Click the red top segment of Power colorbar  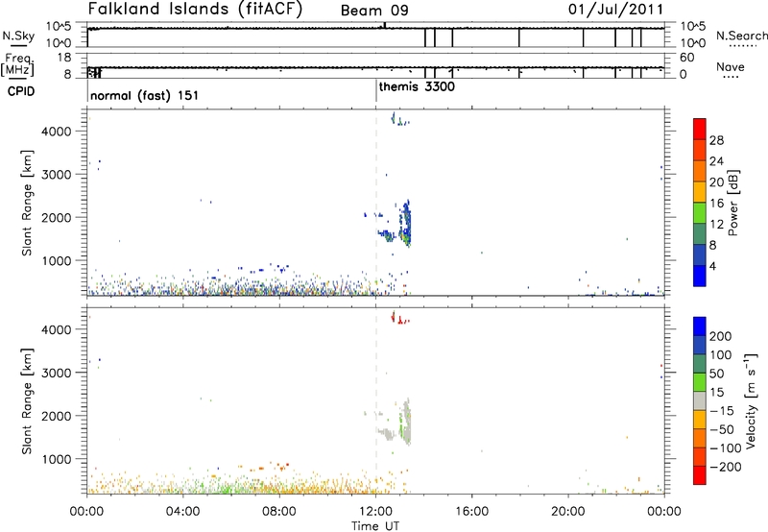point(700,129)
